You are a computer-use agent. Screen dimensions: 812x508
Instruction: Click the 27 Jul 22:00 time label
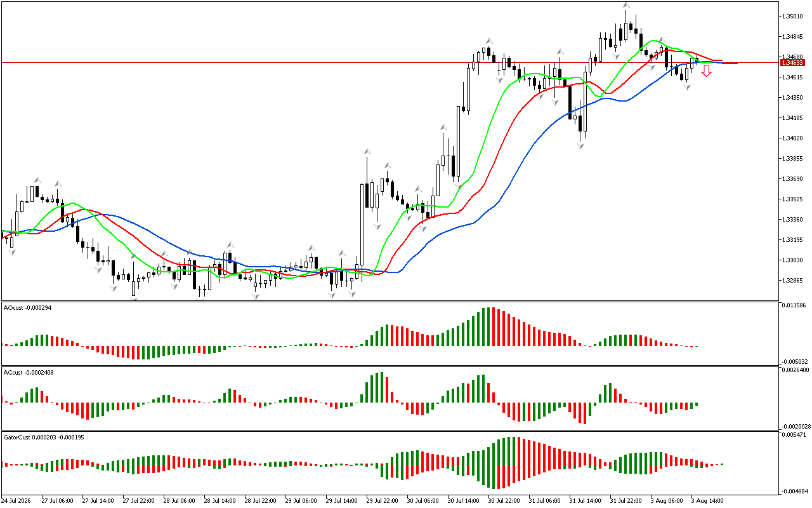point(138,500)
